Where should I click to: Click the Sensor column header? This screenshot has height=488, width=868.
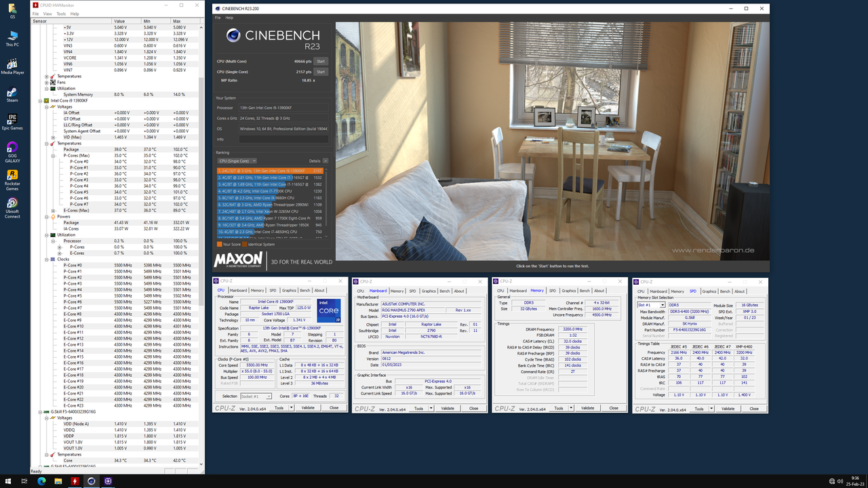[x=70, y=21]
